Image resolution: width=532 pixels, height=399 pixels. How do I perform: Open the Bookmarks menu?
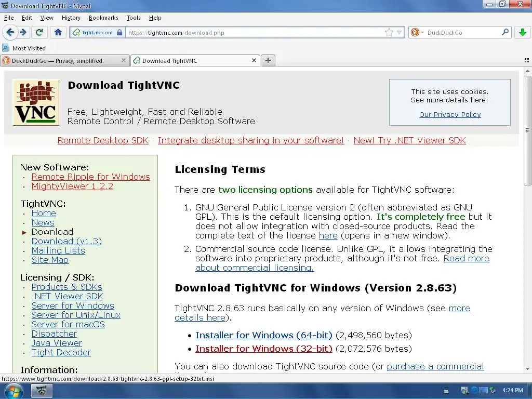click(x=103, y=18)
